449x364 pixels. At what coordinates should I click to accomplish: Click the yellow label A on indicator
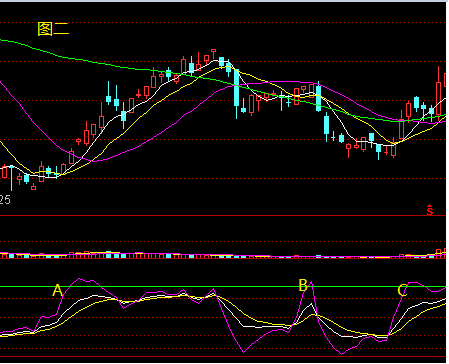[x=58, y=291]
